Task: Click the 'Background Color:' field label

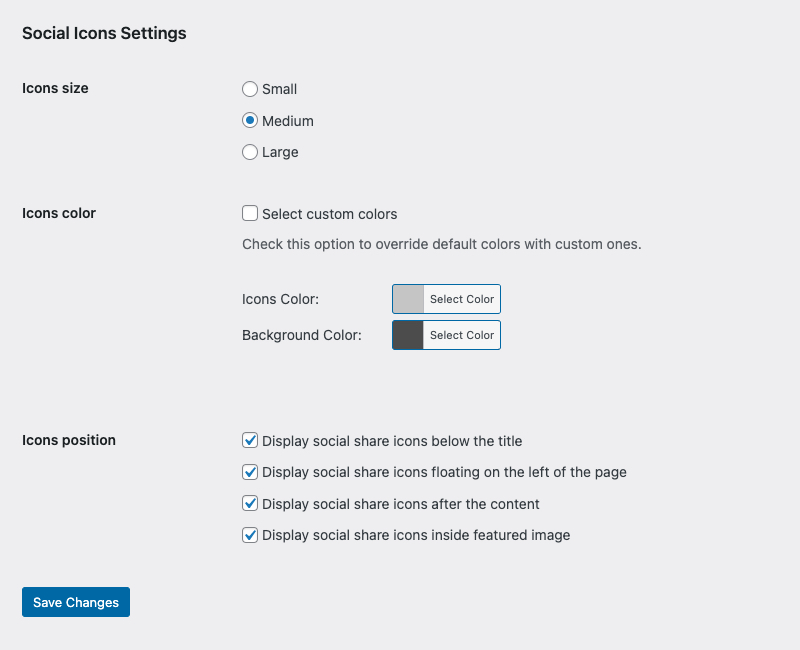Action: 301,335
